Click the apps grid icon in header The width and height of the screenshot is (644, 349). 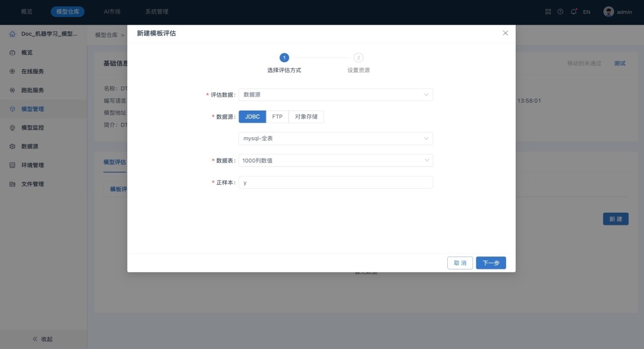(x=548, y=12)
